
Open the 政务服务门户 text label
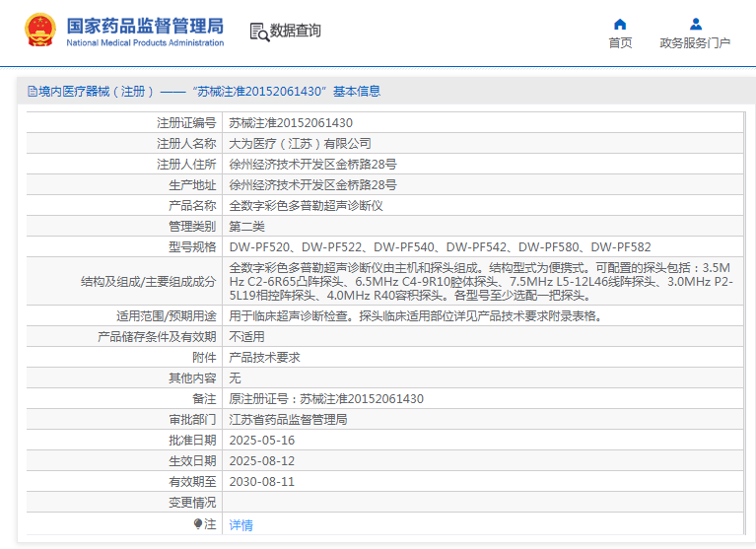point(695,43)
